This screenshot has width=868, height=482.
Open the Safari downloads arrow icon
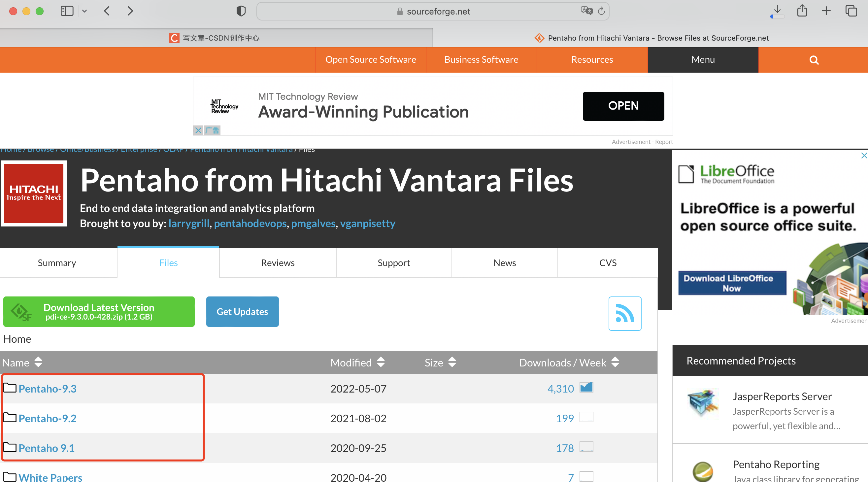(777, 11)
